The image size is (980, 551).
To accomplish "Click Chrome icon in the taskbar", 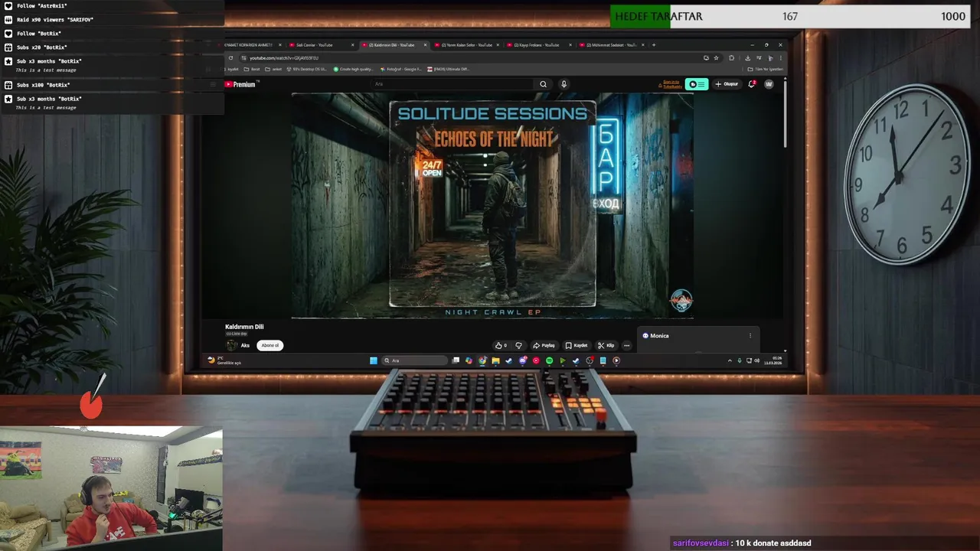I will (x=482, y=360).
